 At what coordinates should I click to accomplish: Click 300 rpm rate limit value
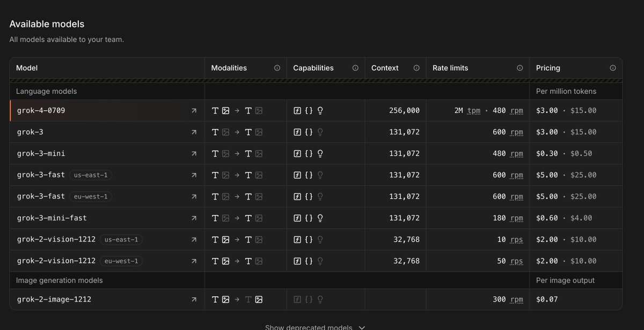tap(508, 299)
